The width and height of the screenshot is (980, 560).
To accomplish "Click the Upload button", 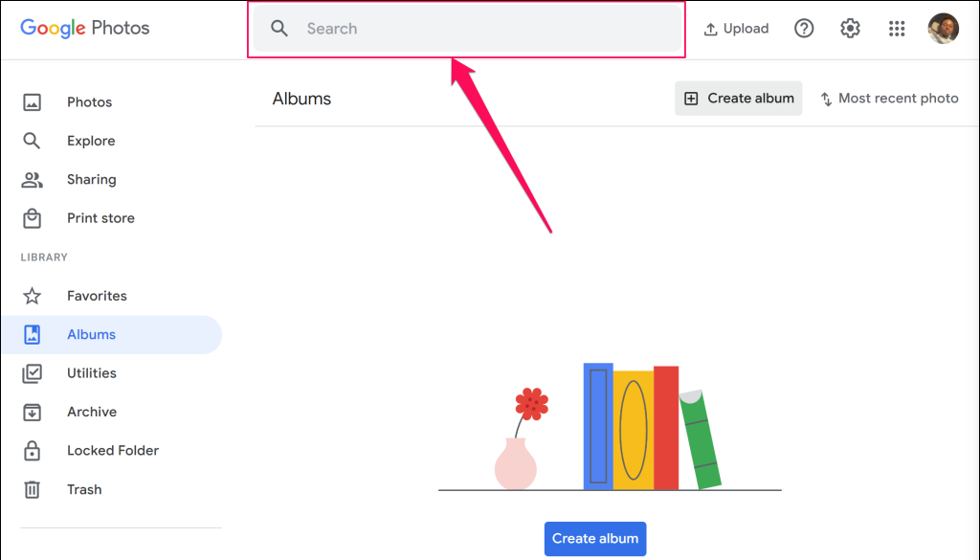I will coord(736,29).
